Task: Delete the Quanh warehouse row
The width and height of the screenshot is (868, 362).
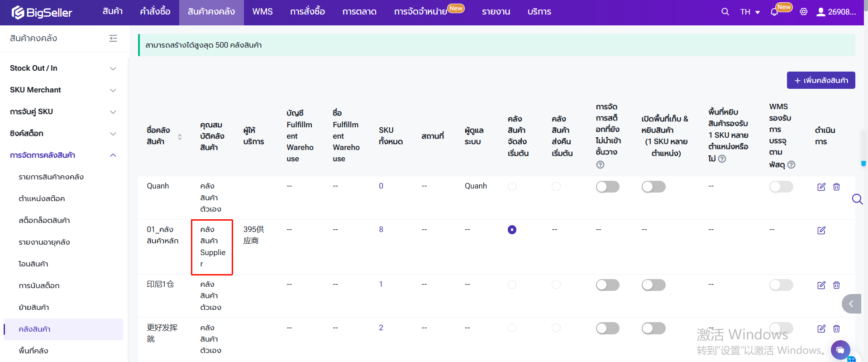Action: tap(836, 187)
